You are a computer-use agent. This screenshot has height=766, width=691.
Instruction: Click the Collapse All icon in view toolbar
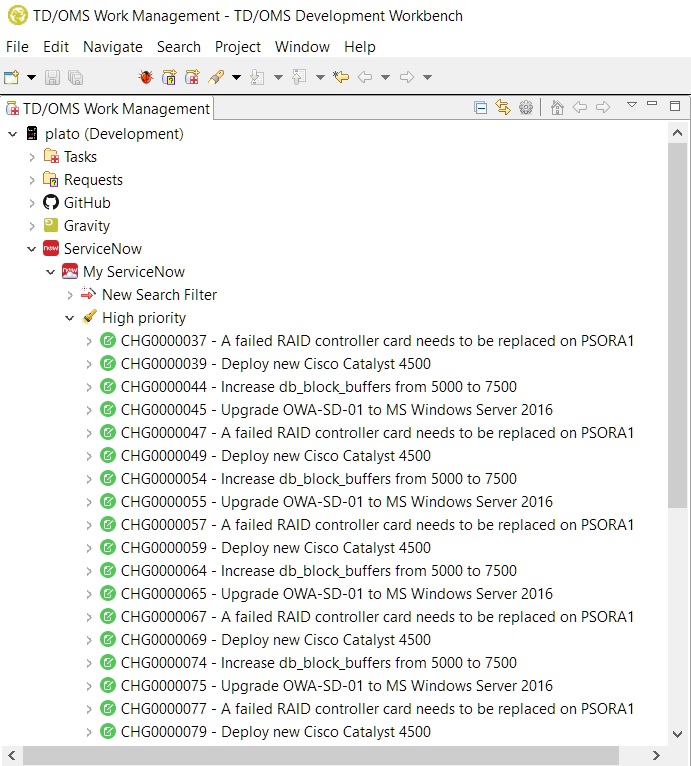[x=480, y=107]
